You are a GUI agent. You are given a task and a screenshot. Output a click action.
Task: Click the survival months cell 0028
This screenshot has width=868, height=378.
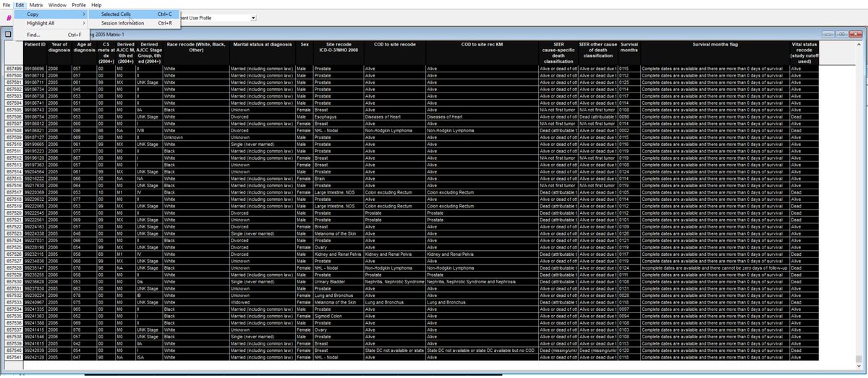click(x=629, y=295)
